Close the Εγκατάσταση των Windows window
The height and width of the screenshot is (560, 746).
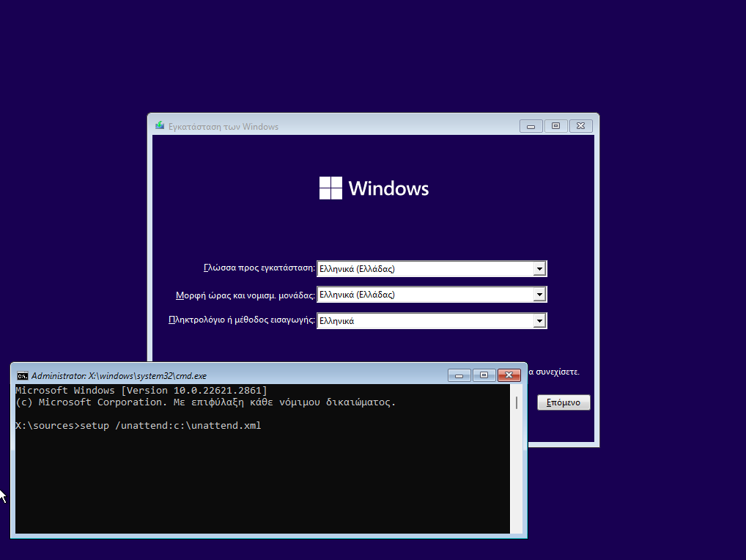[x=580, y=126]
